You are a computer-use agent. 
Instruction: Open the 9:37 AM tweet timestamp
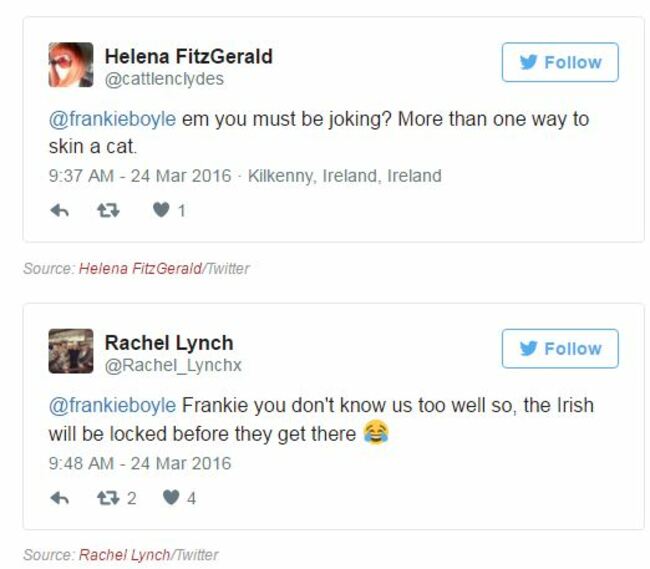coord(140,176)
